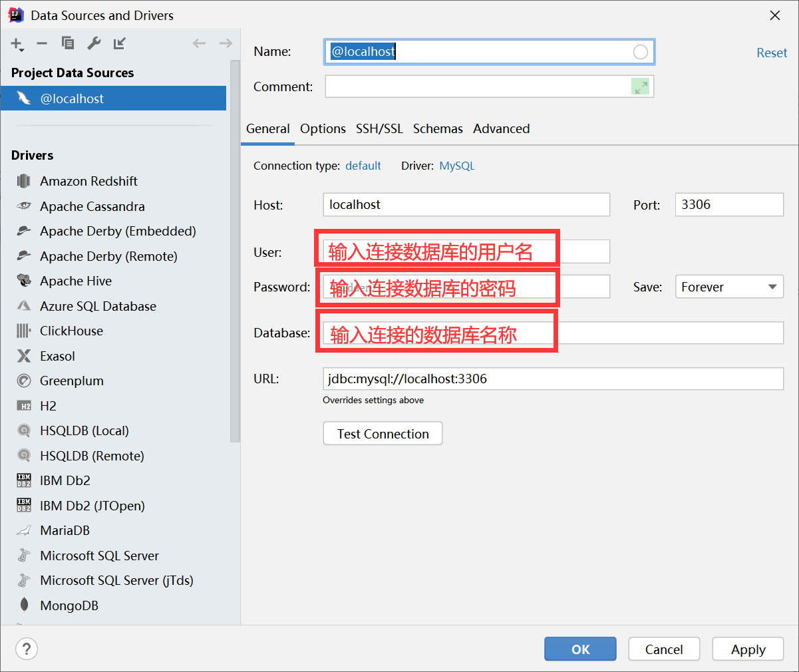Go back with the left arrow icon

[x=199, y=43]
